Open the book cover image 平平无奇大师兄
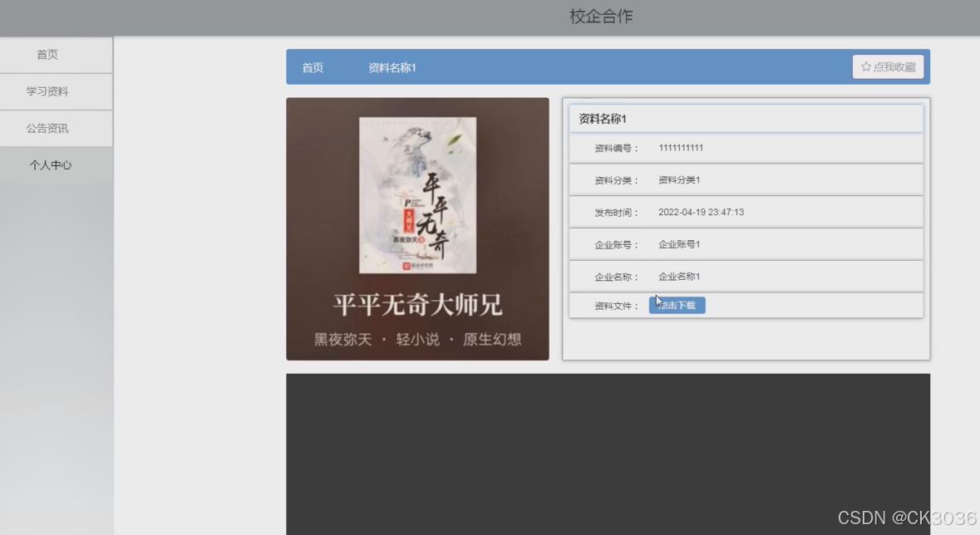Viewport: 980px width, 535px height. coord(417,228)
